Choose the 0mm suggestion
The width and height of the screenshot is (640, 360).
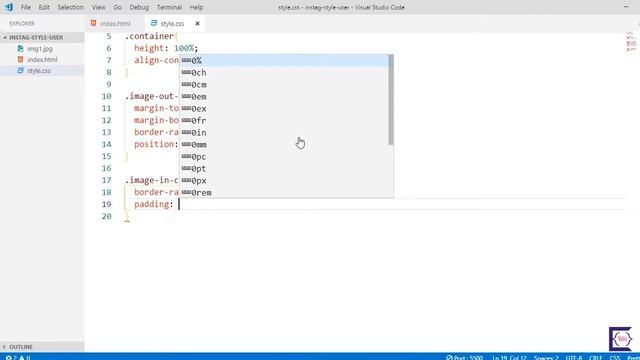pos(284,144)
